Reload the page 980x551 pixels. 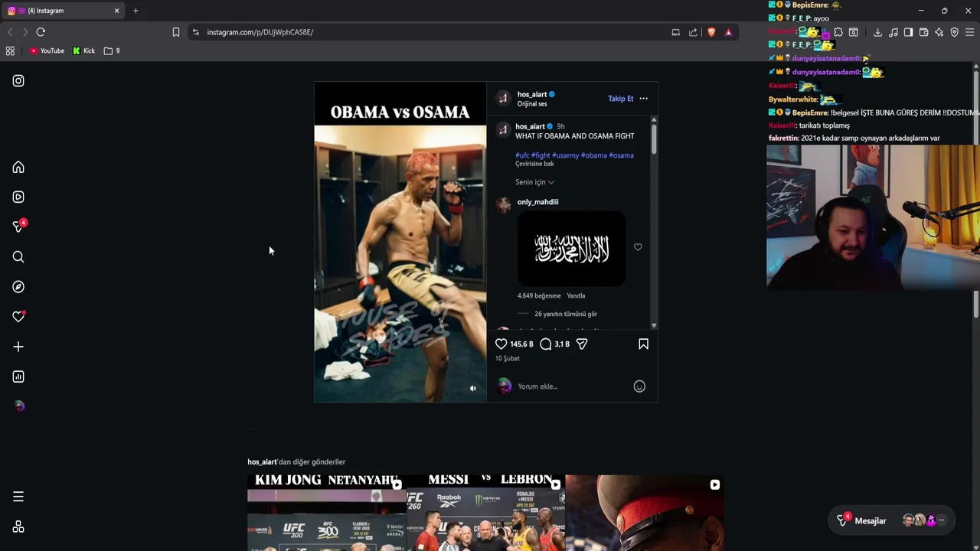(x=41, y=32)
